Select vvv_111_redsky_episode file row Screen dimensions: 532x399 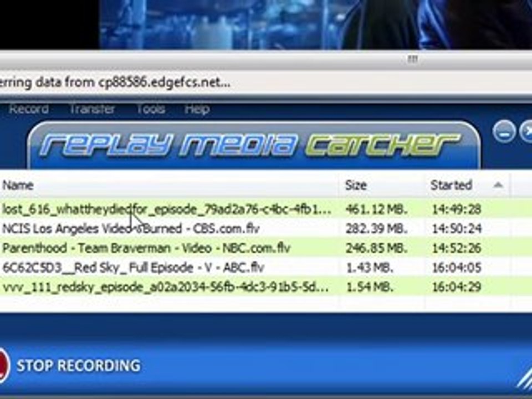point(266,287)
